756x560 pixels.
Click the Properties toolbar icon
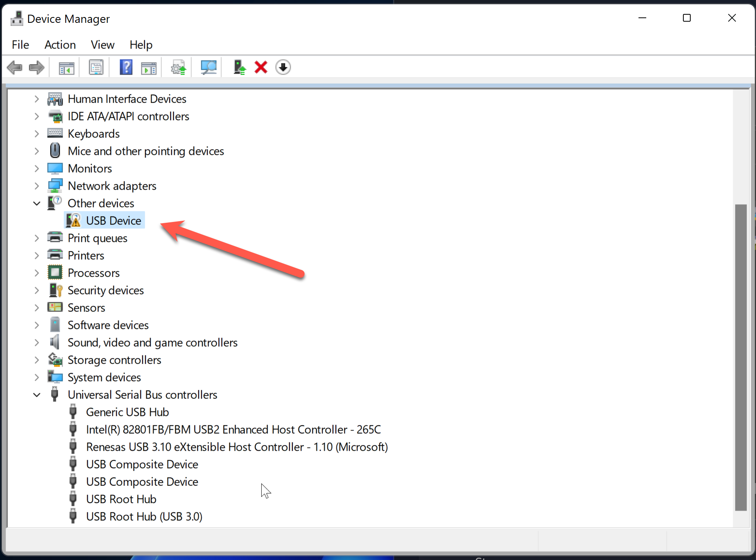coord(96,68)
